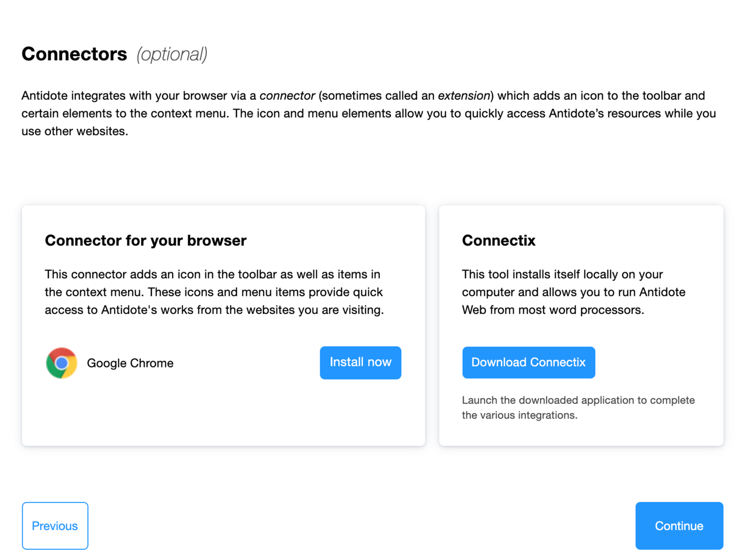Click the Connectix card title
Image resolution: width=745 pixels, height=560 pixels.
(499, 240)
